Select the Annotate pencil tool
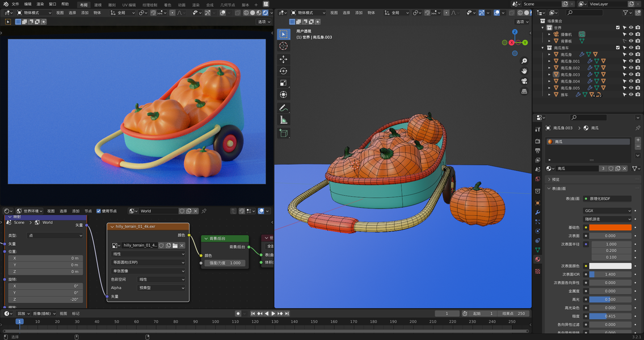Image resolution: width=644 pixels, height=340 pixels. click(x=283, y=108)
